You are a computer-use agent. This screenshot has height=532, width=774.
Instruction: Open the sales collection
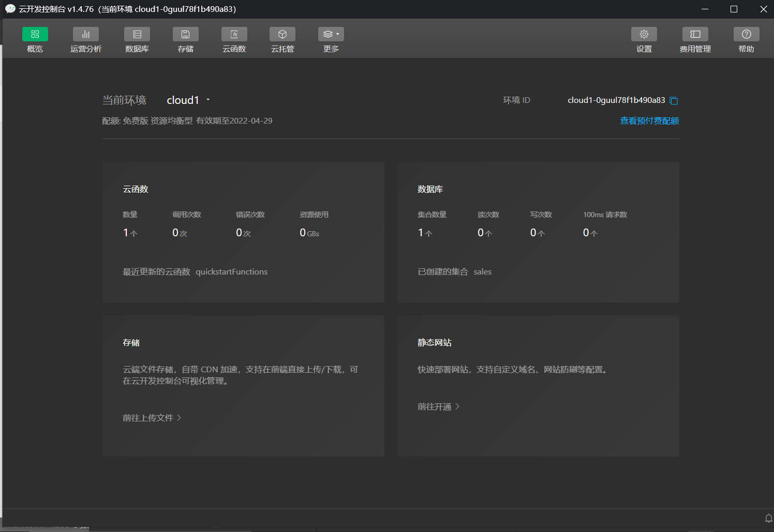point(482,272)
